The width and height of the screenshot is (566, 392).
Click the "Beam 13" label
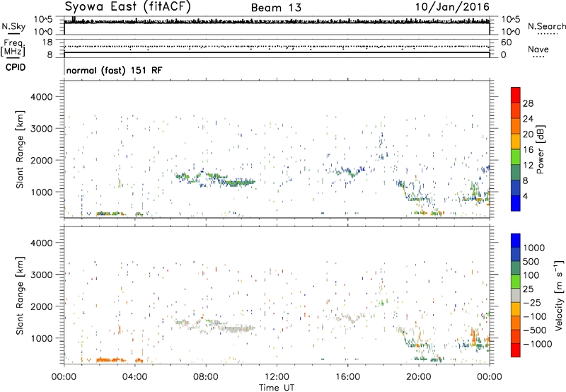pyautogui.click(x=276, y=8)
